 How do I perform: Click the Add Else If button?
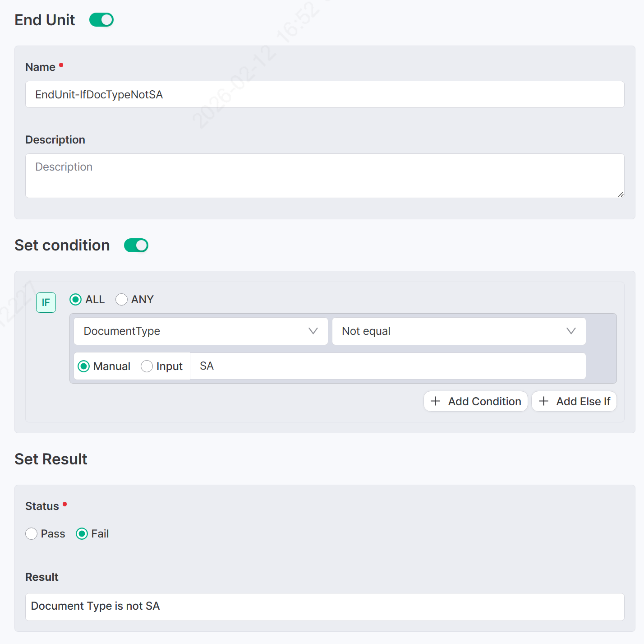(574, 401)
